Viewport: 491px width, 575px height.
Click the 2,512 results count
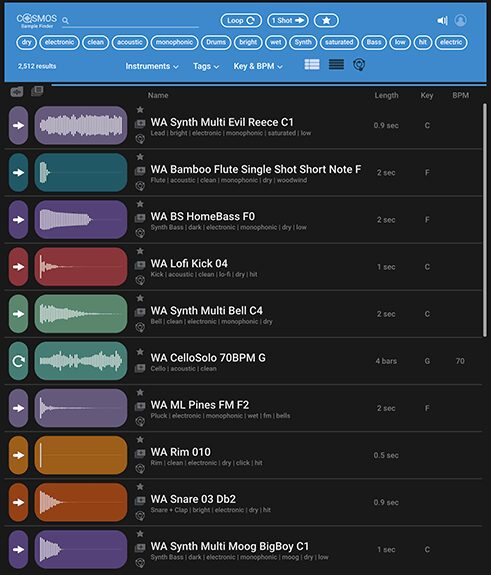coord(37,66)
